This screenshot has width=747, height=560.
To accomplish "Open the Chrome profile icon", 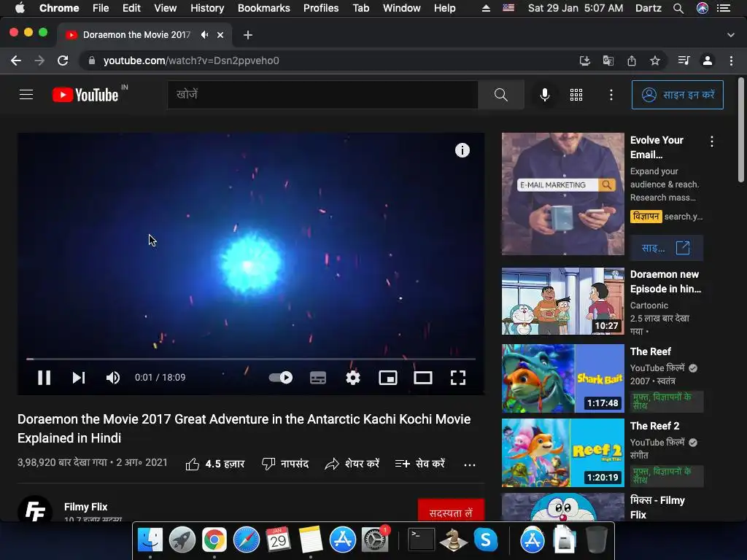I will [x=708, y=61].
